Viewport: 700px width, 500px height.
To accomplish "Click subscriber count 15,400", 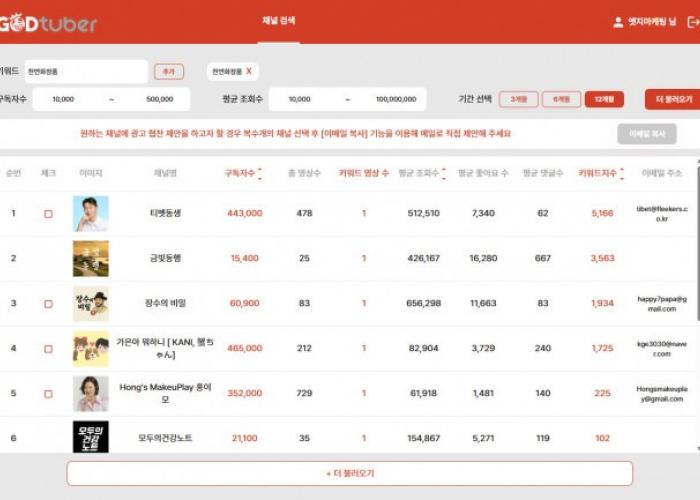I will click(x=245, y=258).
